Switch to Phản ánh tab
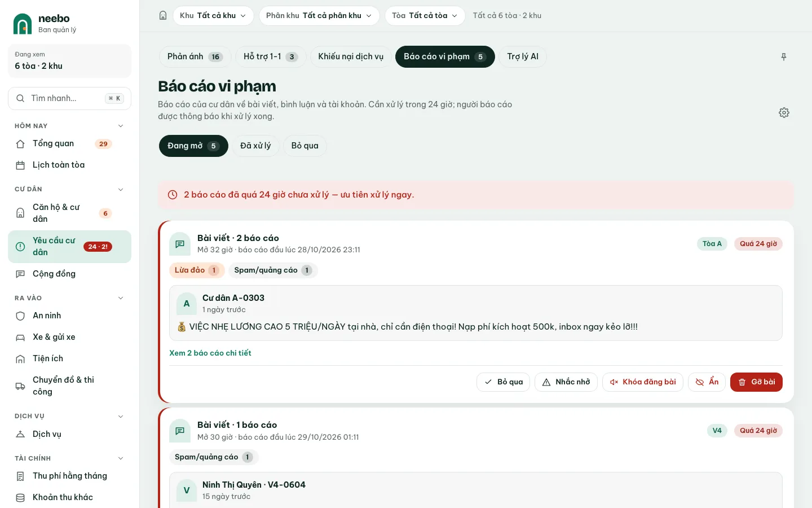The height and width of the screenshot is (508, 812). 195,57
